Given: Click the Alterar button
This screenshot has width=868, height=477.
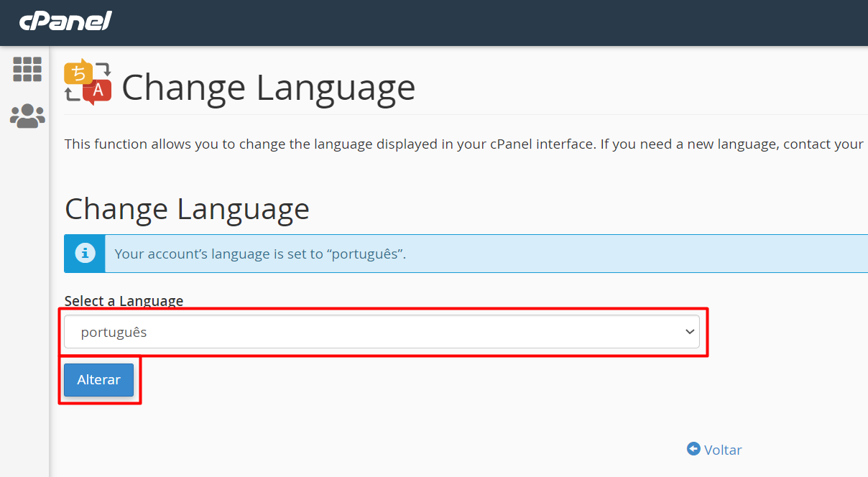Looking at the screenshot, I should 98,379.
